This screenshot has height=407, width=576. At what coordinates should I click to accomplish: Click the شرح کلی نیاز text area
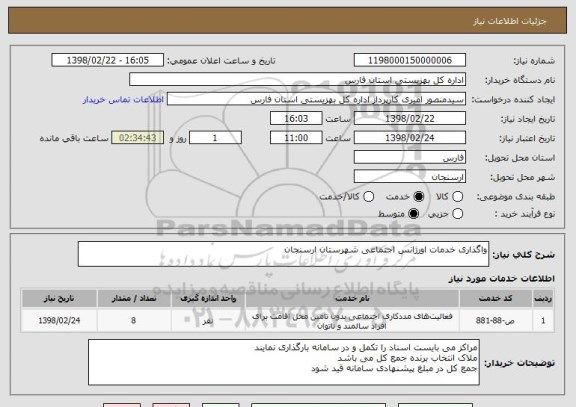[283, 254]
